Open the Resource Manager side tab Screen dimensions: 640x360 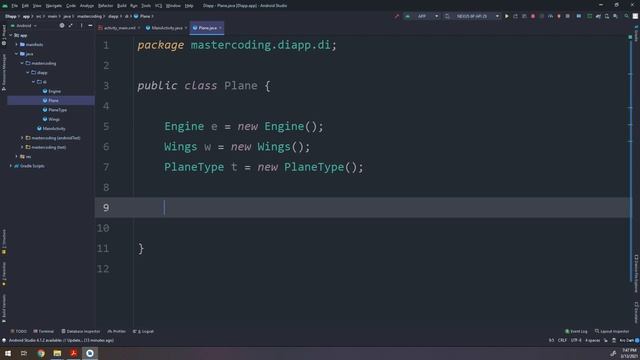click(4, 72)
